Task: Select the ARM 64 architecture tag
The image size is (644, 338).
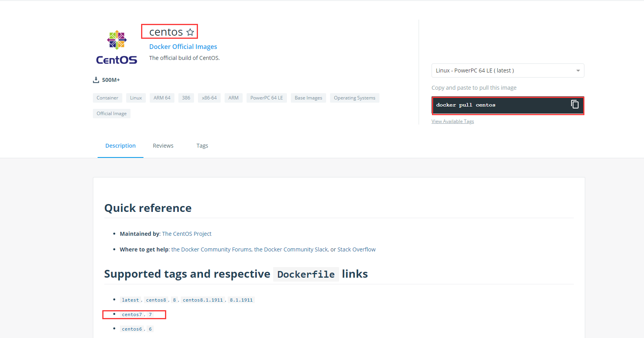Action: tap(162, 98)
